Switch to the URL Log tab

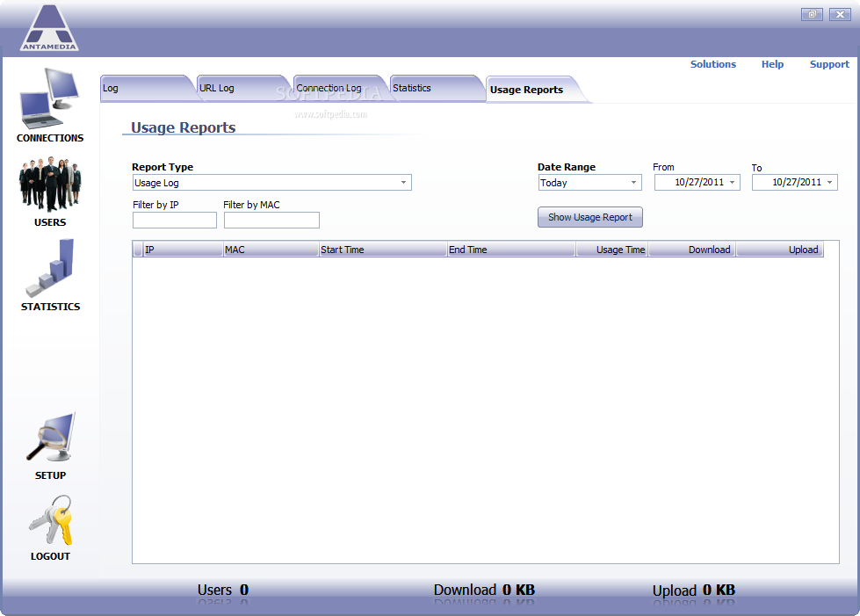coord(243,88)
